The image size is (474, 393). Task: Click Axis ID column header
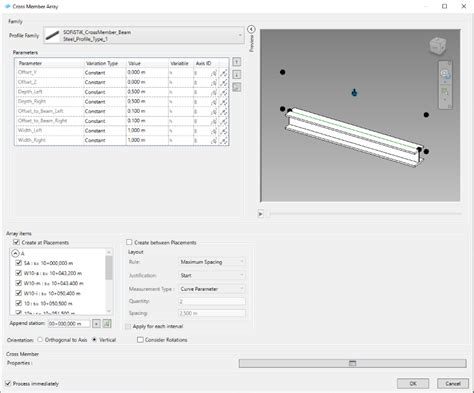[x=206, y=63]
